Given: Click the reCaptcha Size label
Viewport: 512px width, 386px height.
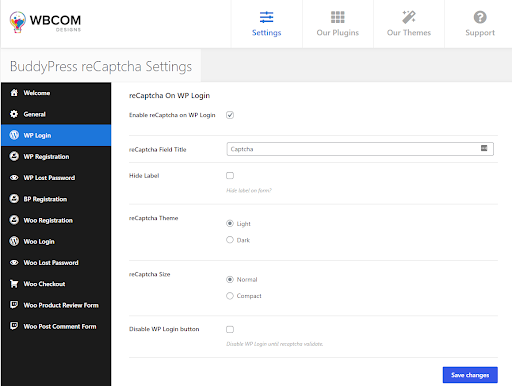Looking at the screenshot, I should [149, 274].
